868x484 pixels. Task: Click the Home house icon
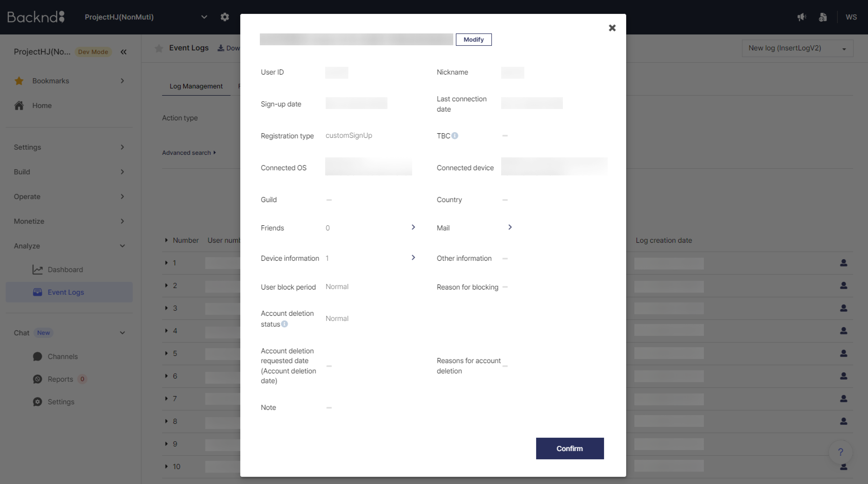click(x=19, y=105)
